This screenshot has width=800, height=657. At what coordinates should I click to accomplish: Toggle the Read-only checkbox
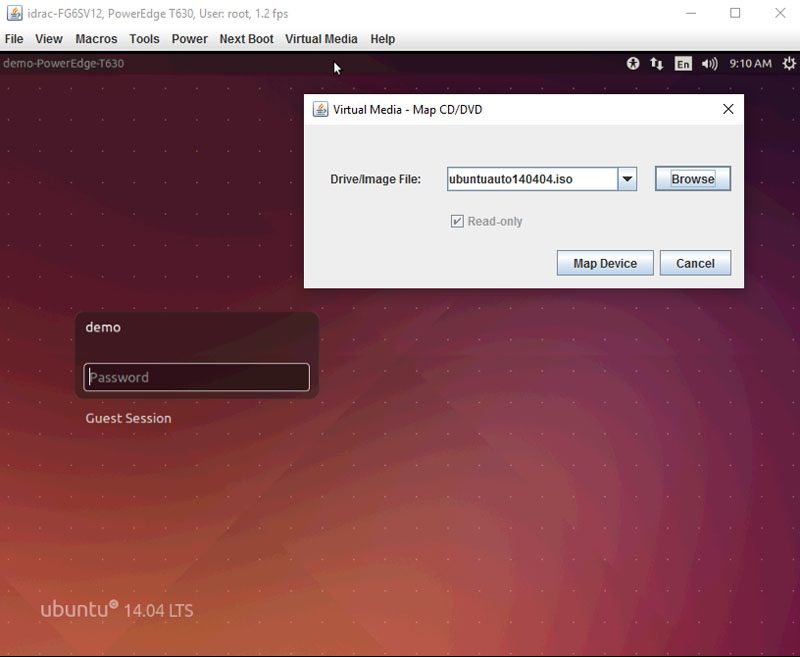point(457,221)
